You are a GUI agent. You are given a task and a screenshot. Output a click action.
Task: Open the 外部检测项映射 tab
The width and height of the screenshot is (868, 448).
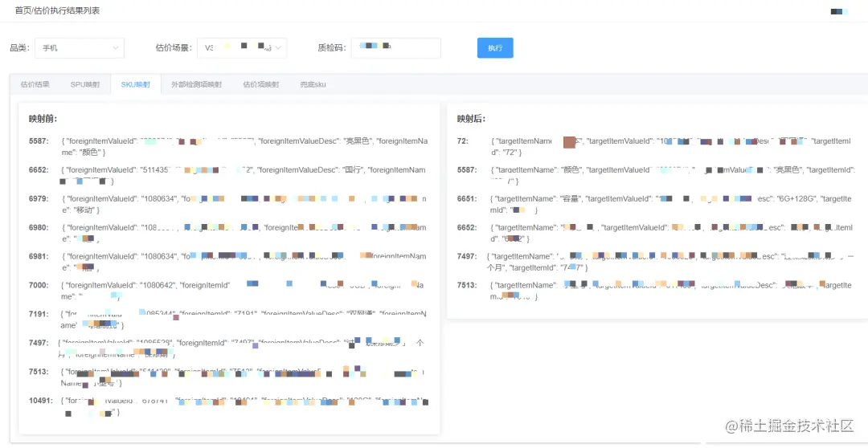coord(197,84)
